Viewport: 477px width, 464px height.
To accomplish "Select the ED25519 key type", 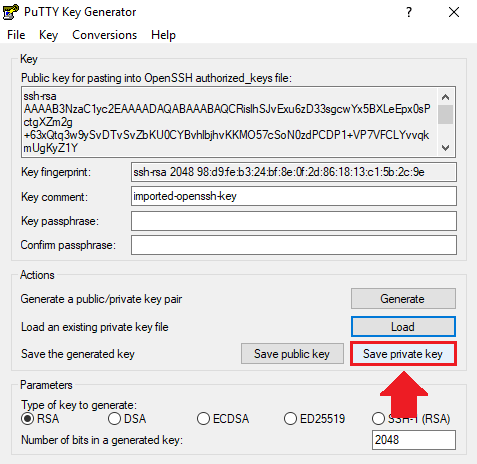I will (314, 419).
